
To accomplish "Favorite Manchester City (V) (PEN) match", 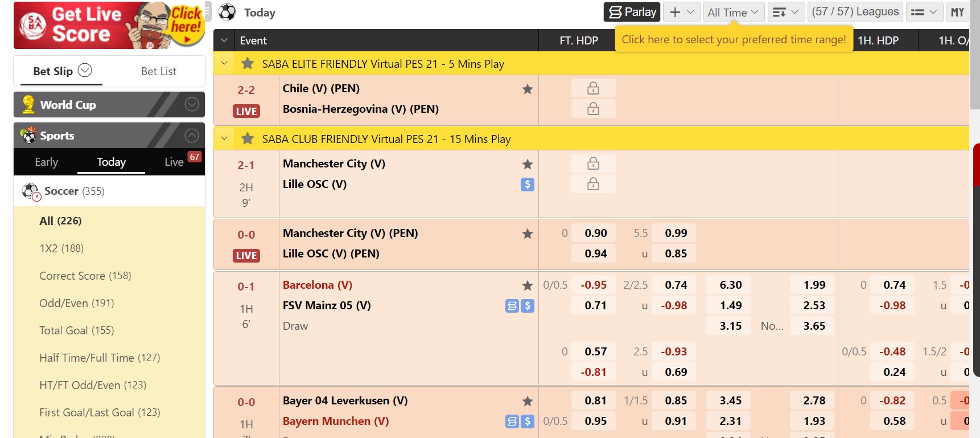I will pyautogui.click(x=528, y=234).
